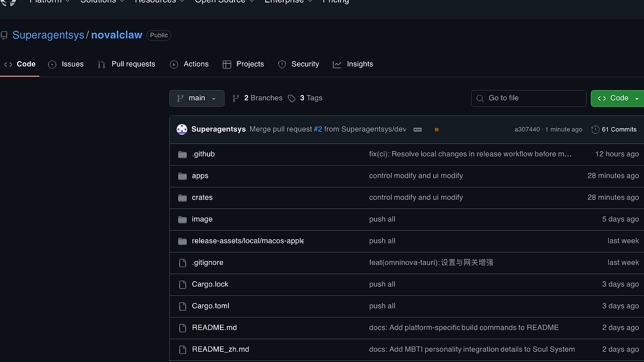Open pull request #2 link

pyautogui.click(x=318, y=129)
